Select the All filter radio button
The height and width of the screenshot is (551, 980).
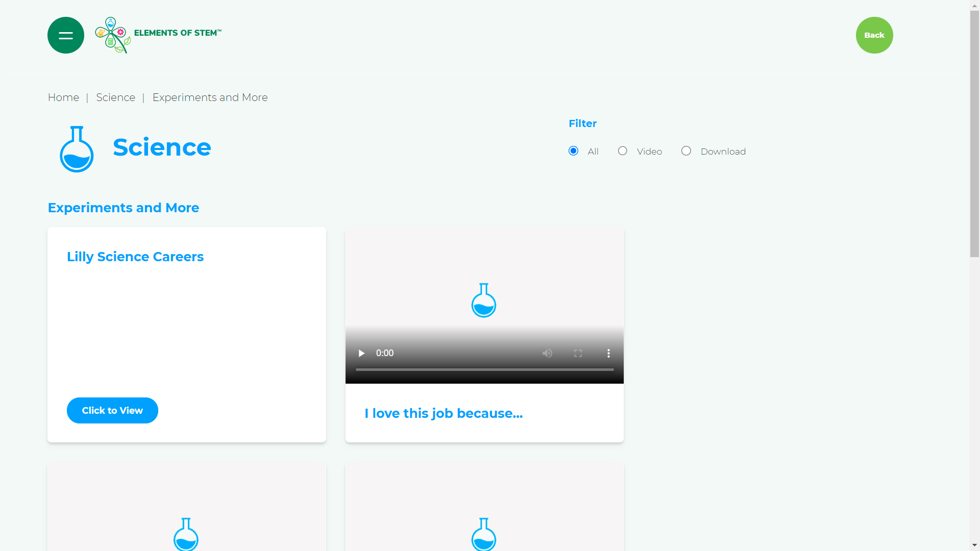(573, 151)
